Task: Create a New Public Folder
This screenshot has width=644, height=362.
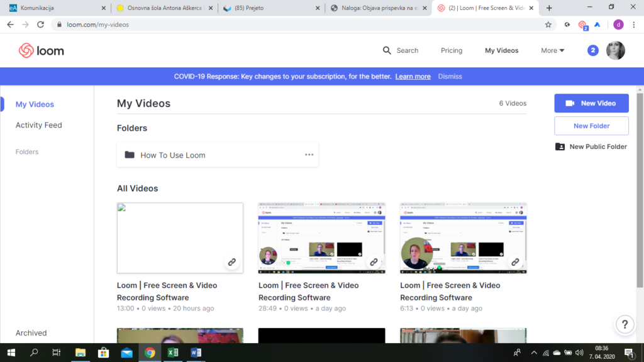Action: (591, 146)
